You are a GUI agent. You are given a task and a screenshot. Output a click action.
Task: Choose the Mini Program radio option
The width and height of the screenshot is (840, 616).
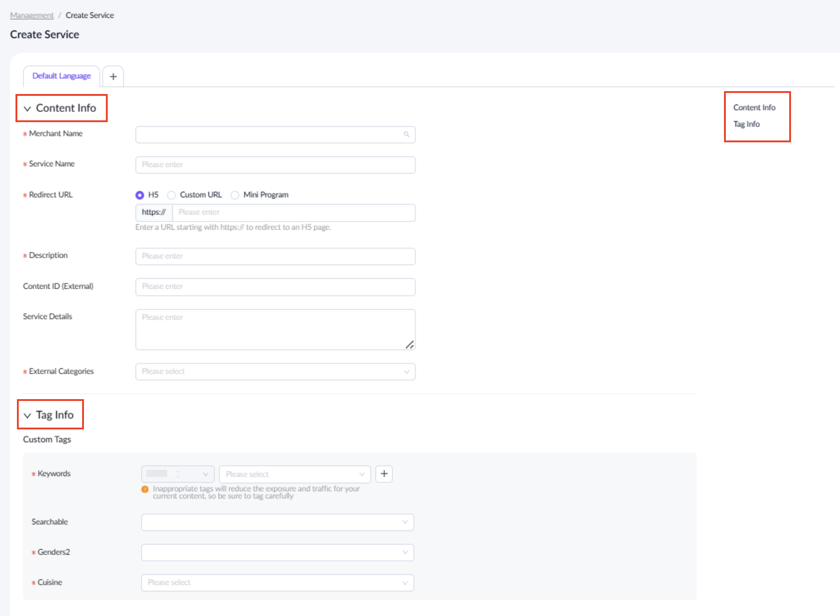(235, 195)
